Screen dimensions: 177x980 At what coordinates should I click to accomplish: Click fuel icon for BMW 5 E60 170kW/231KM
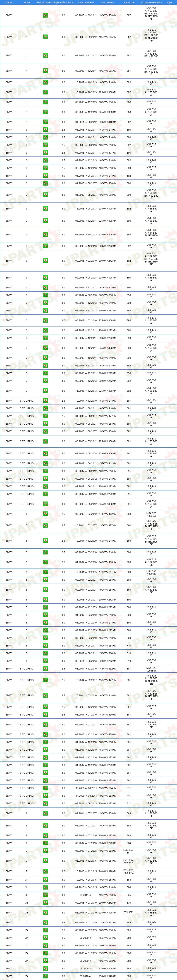point(45,572)
